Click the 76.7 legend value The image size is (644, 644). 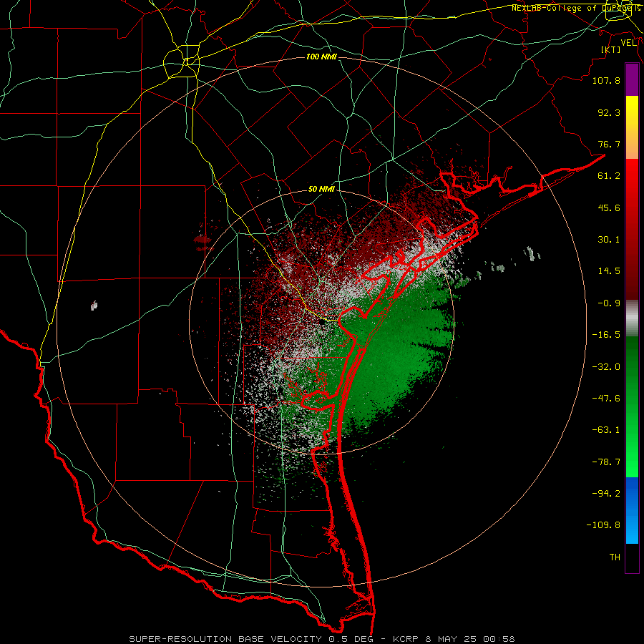coord(609,144)
